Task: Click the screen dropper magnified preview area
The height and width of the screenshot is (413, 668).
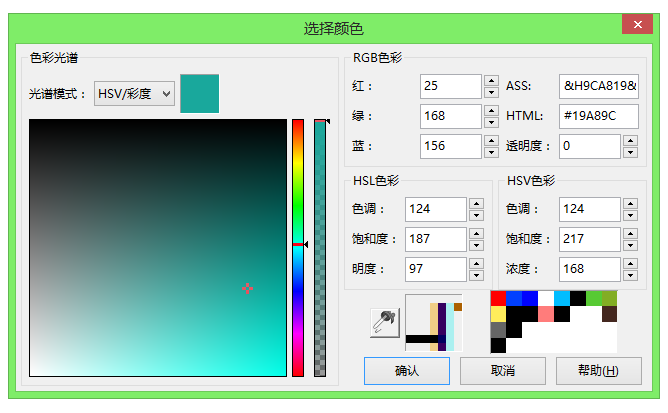Action: [434, 323]
